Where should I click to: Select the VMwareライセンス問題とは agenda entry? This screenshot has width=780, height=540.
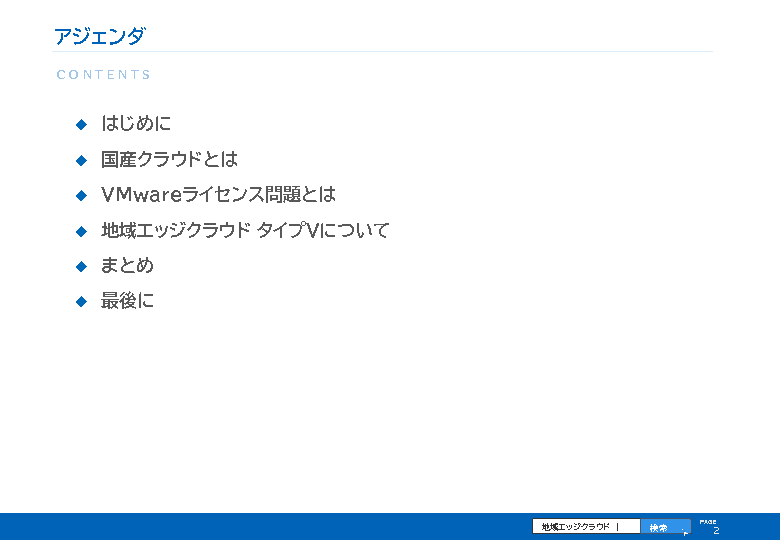pyautogui.click(x=218, y=195)
